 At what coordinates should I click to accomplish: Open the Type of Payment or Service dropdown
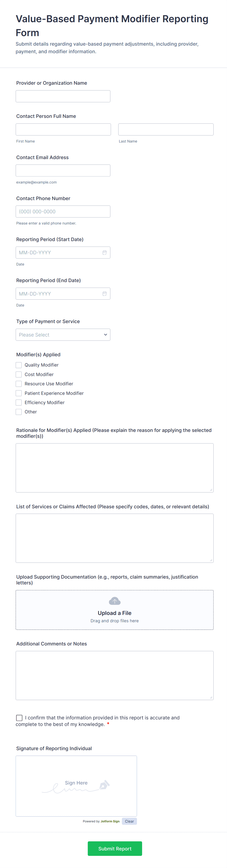63,335
